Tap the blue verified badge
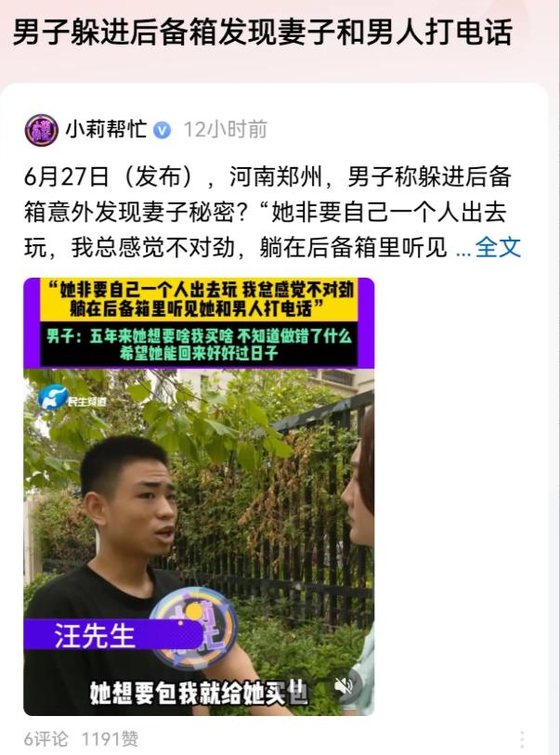The image size is (560, 755). pyautogui.click(x=163, y=130)
